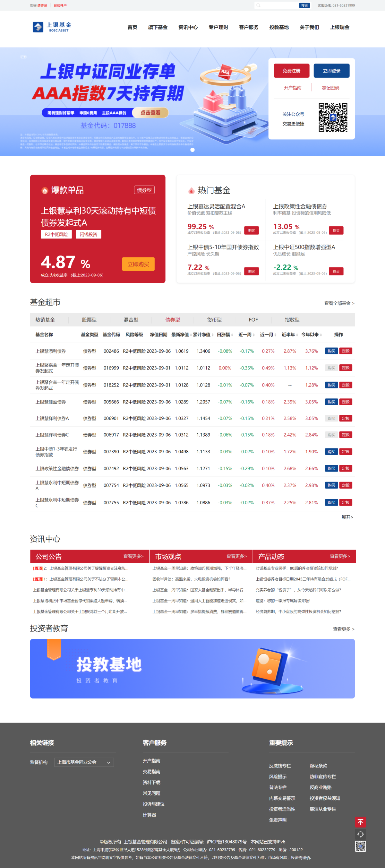
Task: Click the flame icon beside 热门基金
Action: [x=191, y=191]
